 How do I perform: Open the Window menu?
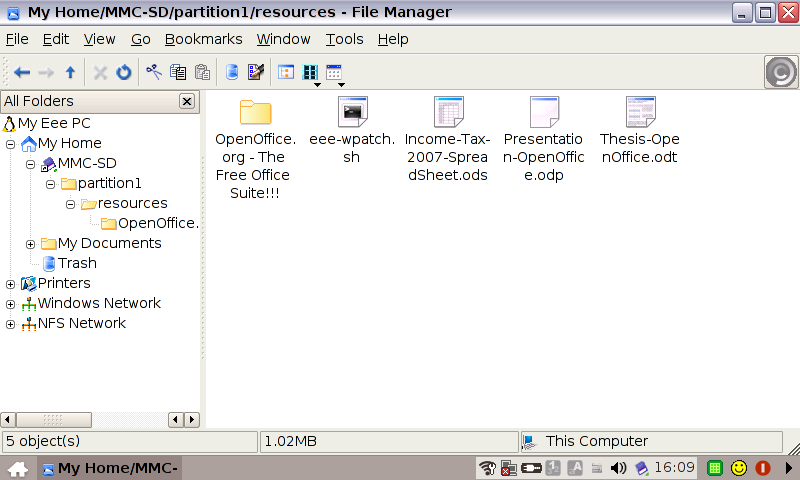click(x=283, y=39)
